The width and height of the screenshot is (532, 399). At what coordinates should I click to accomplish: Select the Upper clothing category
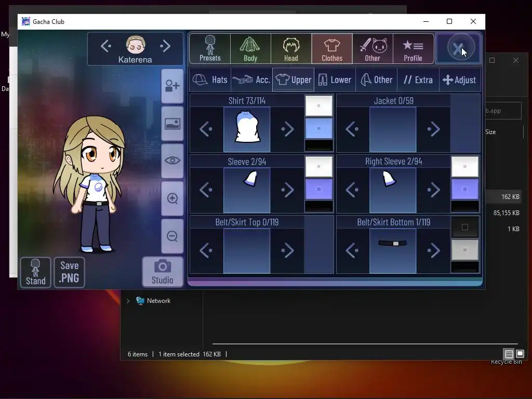point(293,79)
